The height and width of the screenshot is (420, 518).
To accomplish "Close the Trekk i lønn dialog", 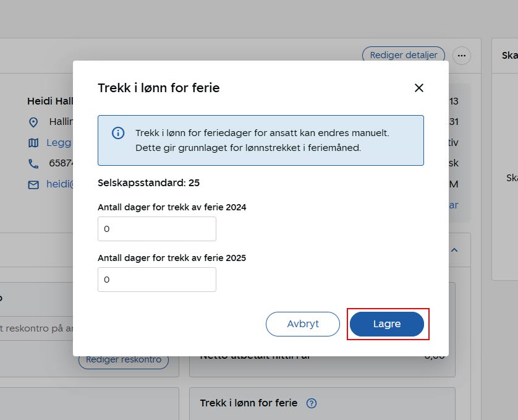I will (419, 88).
